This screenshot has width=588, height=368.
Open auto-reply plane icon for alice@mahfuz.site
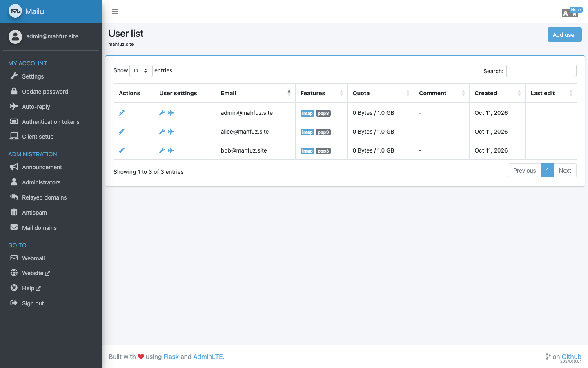tap(171, 132)
